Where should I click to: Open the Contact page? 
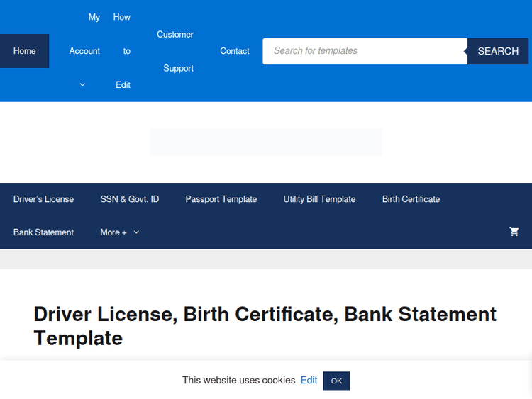click(x=235, y=51)
